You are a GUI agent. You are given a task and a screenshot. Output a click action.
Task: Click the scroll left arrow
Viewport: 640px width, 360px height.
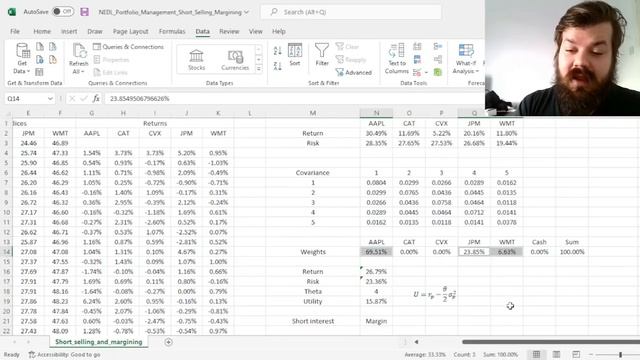(416, 342)
